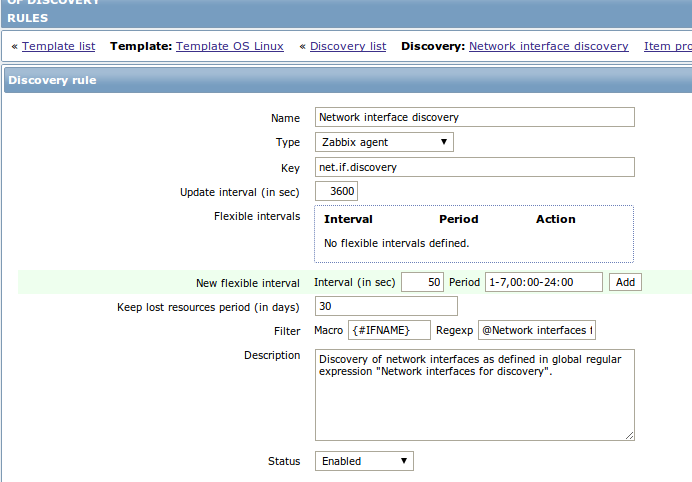Click the Discovery rule section header
Screen dimensions: 692x482
(348, 80)
